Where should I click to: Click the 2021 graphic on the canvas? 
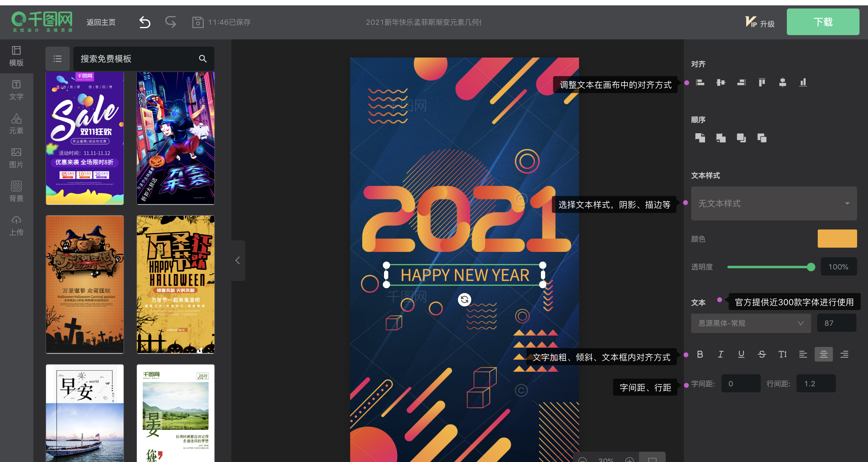pyautogui.click(x=466, y=219)
